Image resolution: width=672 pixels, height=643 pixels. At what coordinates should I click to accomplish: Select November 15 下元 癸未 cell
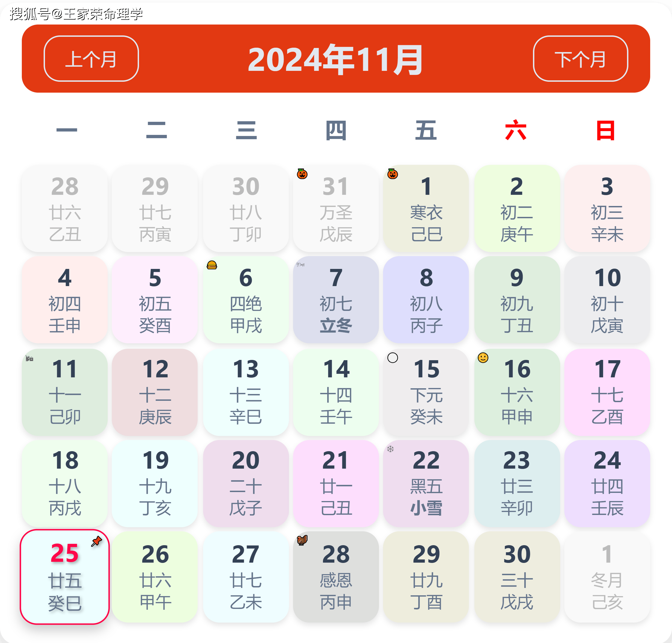(x=426, y=392)
